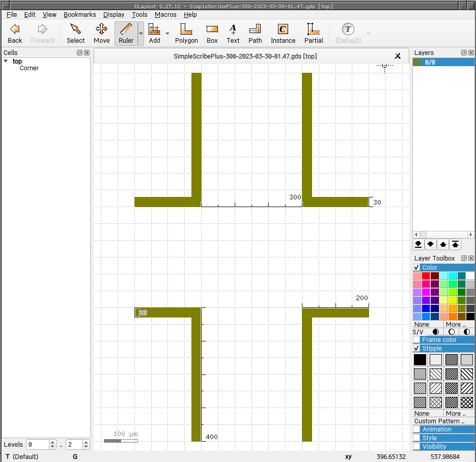Click More button under color palette
This screenshot has height=462, width=476.
pyautogui.click(x=456, y=325)
